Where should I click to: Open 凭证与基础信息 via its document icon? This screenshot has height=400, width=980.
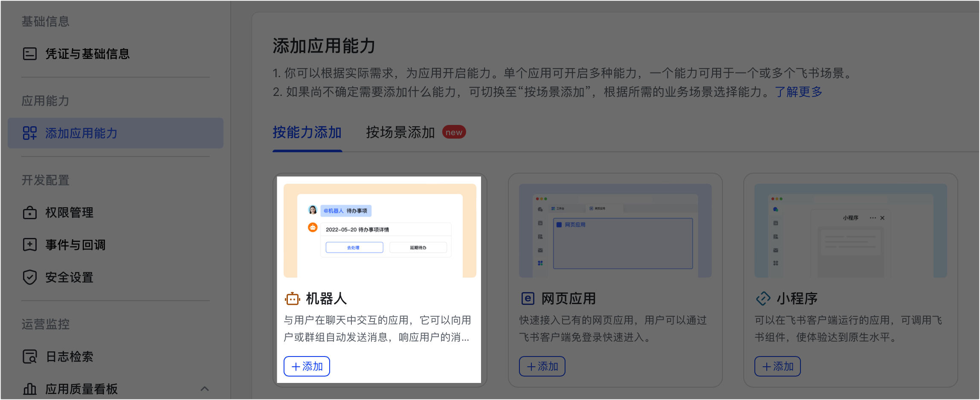click(29, 54)
